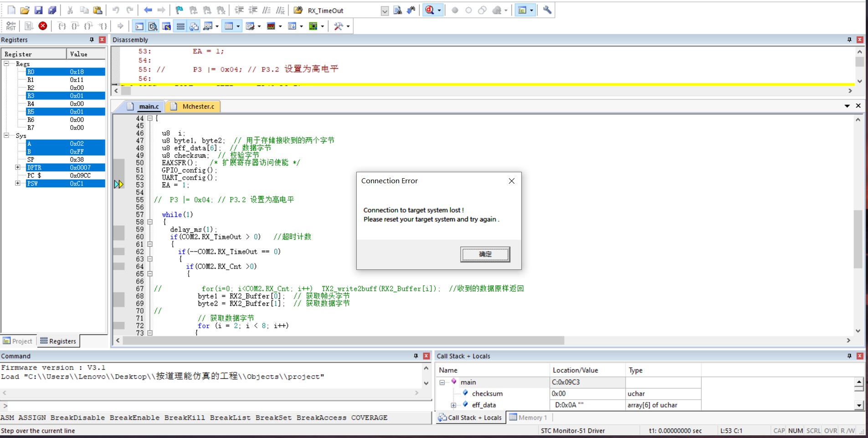Close the active editor tab
Screen dimensions: 868x438
[858, 106]
